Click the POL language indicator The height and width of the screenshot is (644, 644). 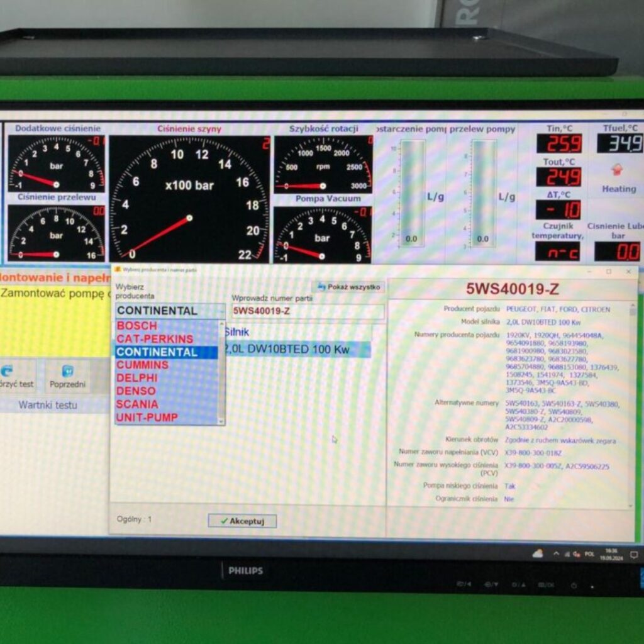click(x=589, y=554)
